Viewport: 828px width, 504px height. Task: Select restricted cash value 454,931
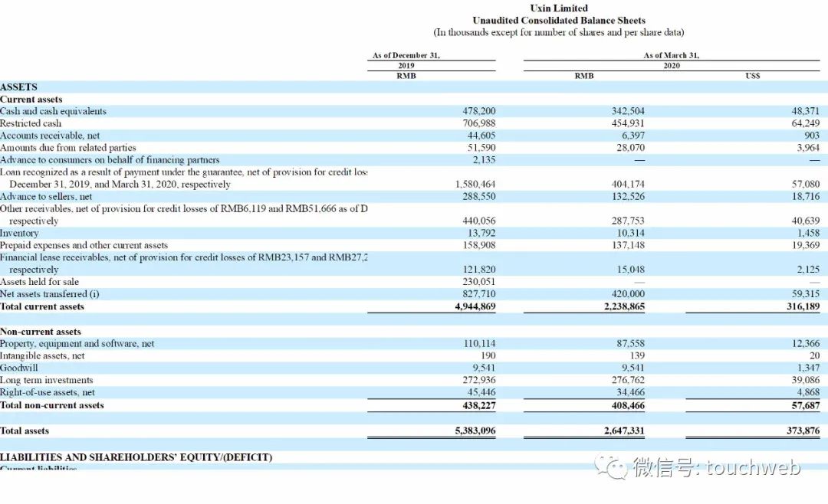[x=628, y=123]
